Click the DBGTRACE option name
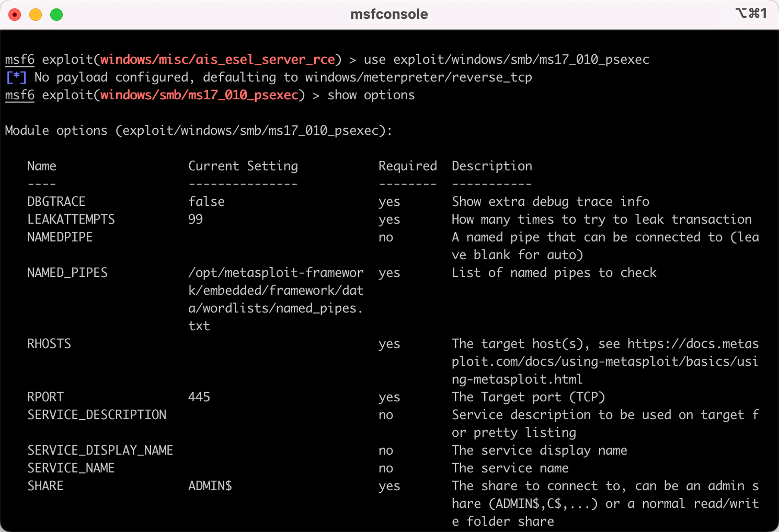779x532 pixels. (x=56, y=202)
